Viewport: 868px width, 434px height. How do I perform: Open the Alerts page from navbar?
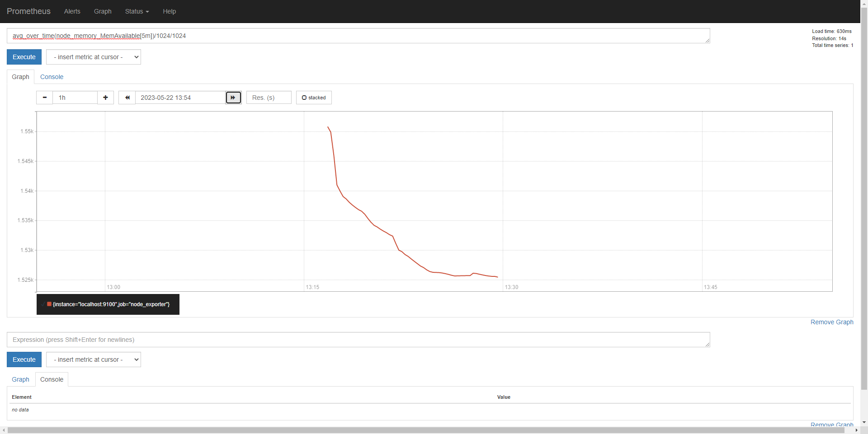[x=72, y=11]
